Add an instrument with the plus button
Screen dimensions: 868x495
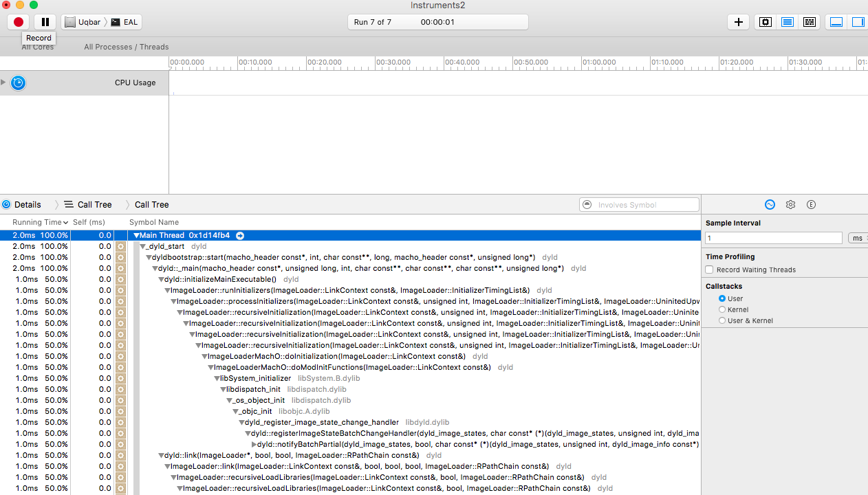point(738,22)
